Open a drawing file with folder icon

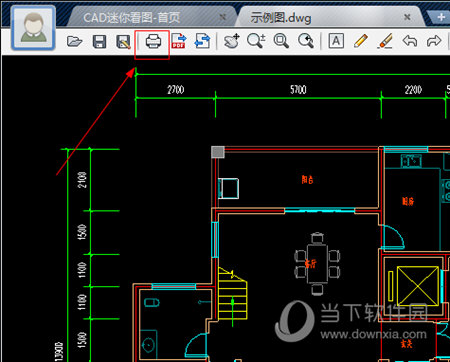coord(74,42)
